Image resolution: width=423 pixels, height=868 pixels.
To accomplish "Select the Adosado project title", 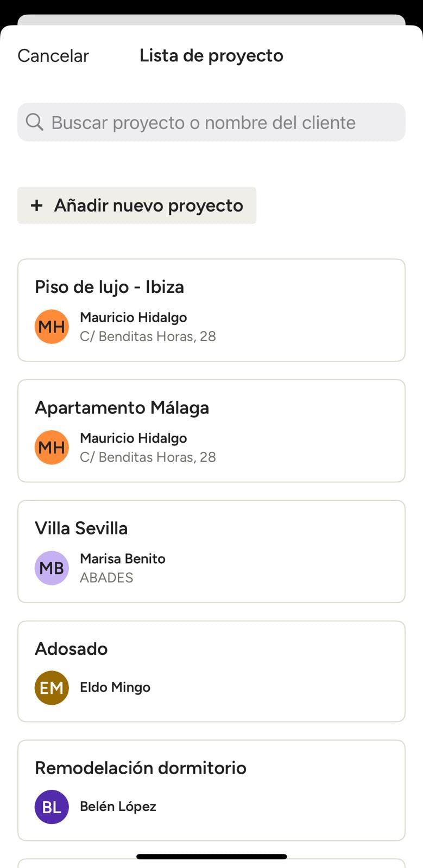I will pyautogui.click(x=71, y=648).
